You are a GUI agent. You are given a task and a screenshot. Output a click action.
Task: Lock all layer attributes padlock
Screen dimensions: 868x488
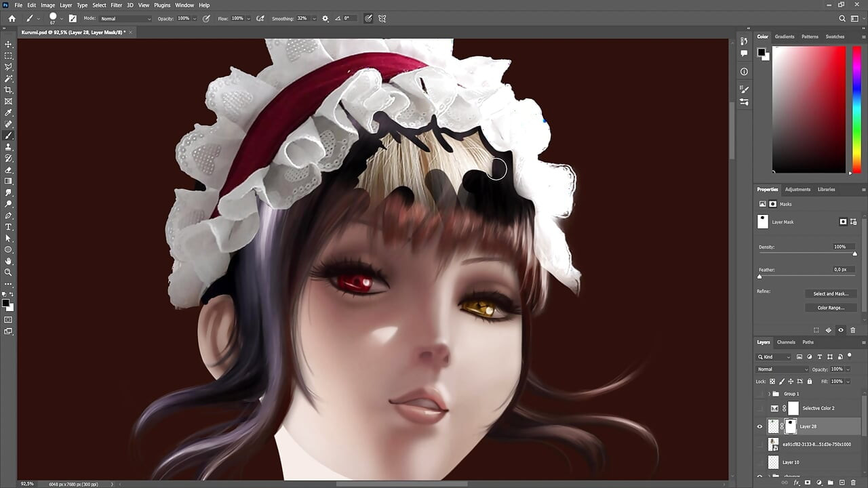pos(810,382)
